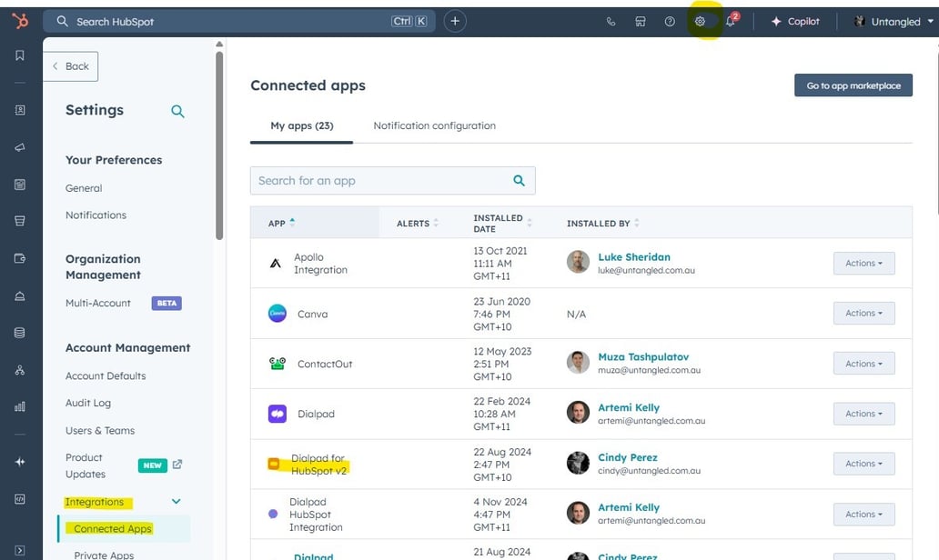Open Luke Sheridan user link

pos(633,256)
